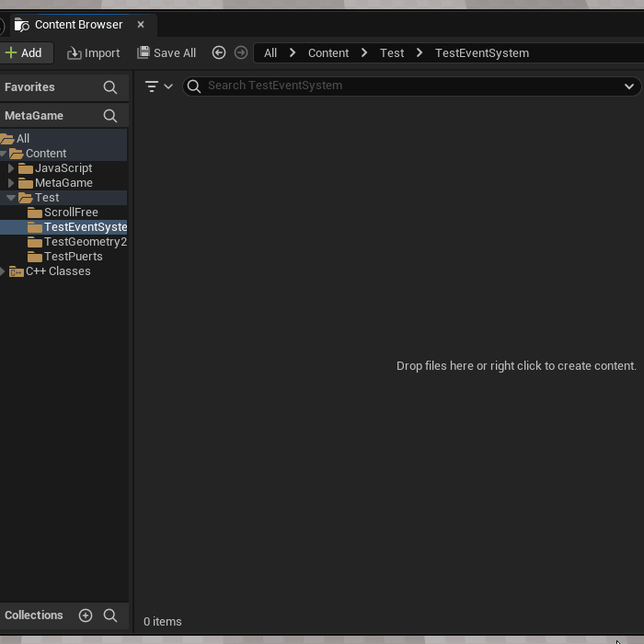This screenshot has height=644, width=644.
Task: Select the C++ Classes folder
Action: coord(57,271)
